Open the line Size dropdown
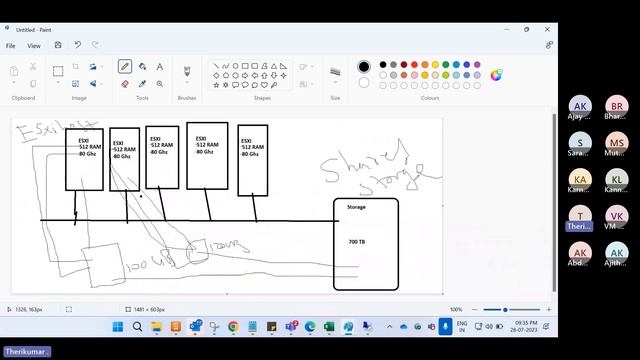The image size is (640, 360). [x=335, y=83]
